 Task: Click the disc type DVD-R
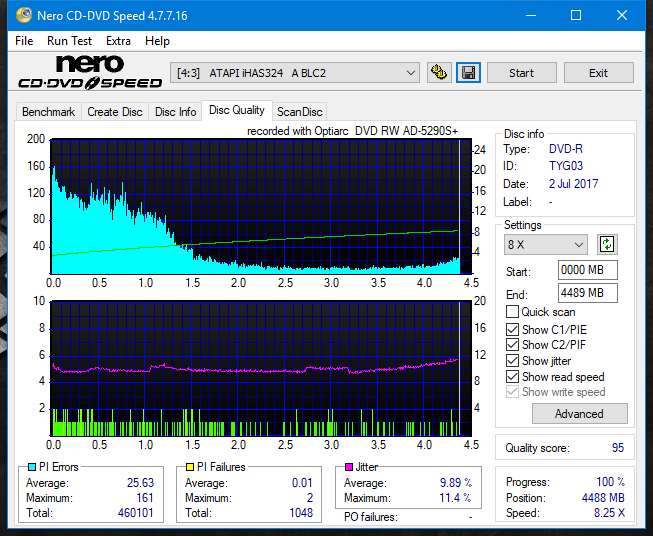coord(566,149)
